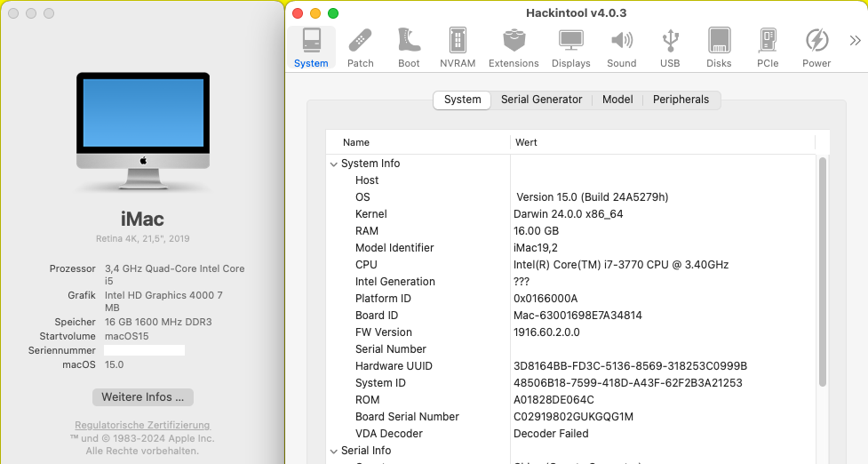
Task: Select the Kernel row
Action: (572, 214)
